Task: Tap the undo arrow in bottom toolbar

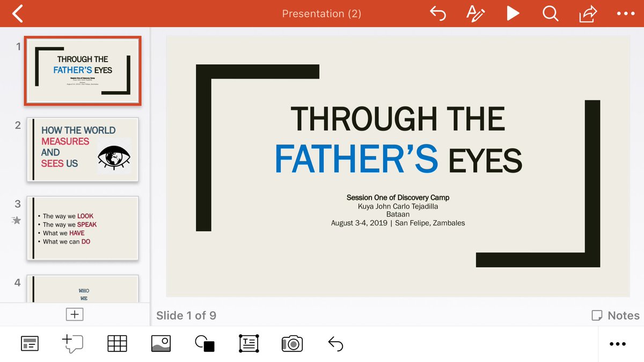Action: (x=335, y=344)
